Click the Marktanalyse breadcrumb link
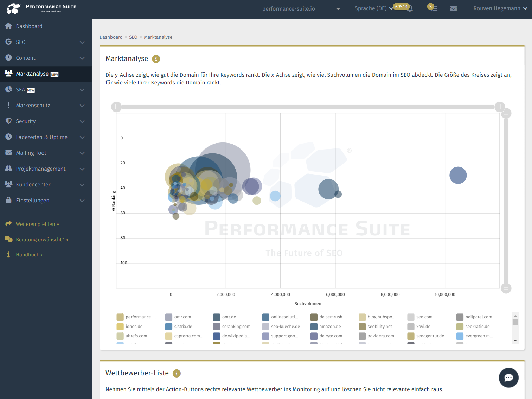 (158, 37)
